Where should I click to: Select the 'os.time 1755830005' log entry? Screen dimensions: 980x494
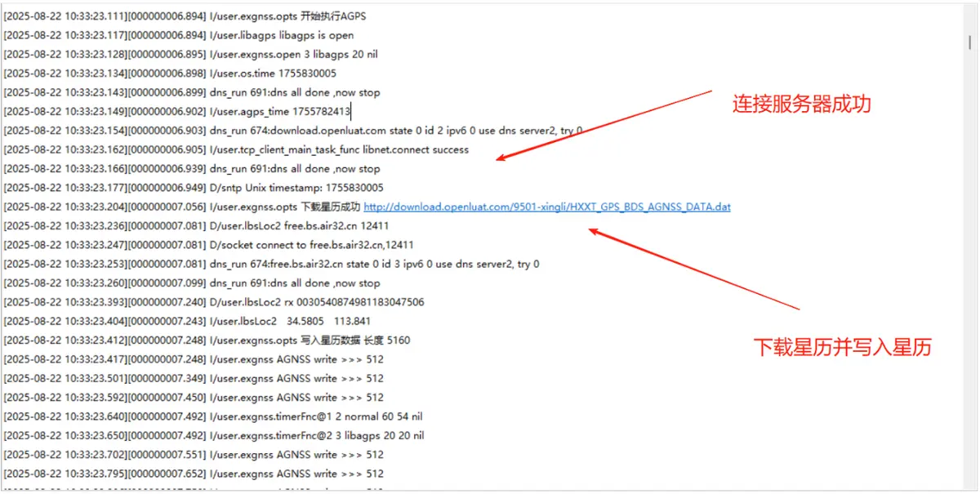coord(170,73)
